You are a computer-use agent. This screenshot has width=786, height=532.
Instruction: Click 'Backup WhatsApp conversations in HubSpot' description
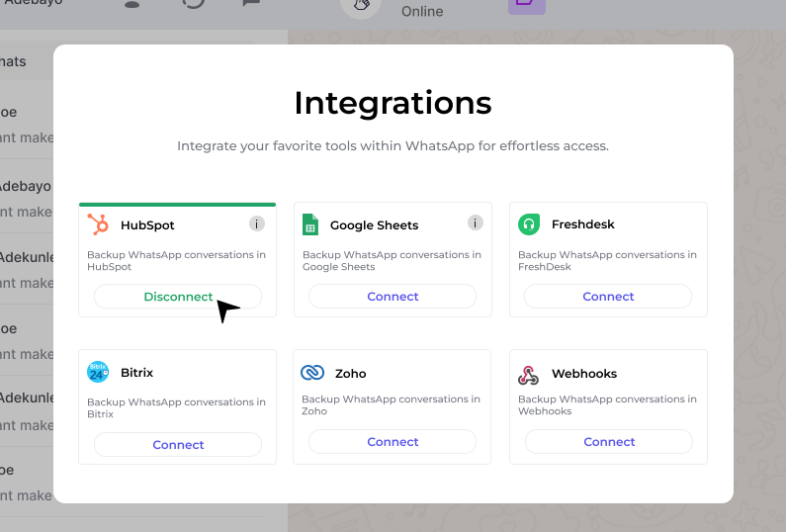pyautogui.click(x=176, y=261)
